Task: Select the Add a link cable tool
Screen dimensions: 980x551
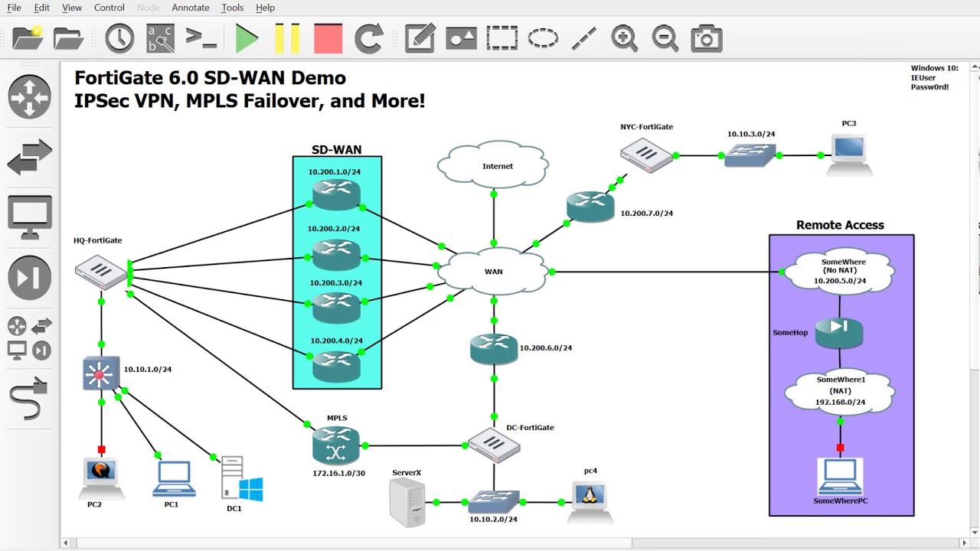Action: [x=29, y=398]
